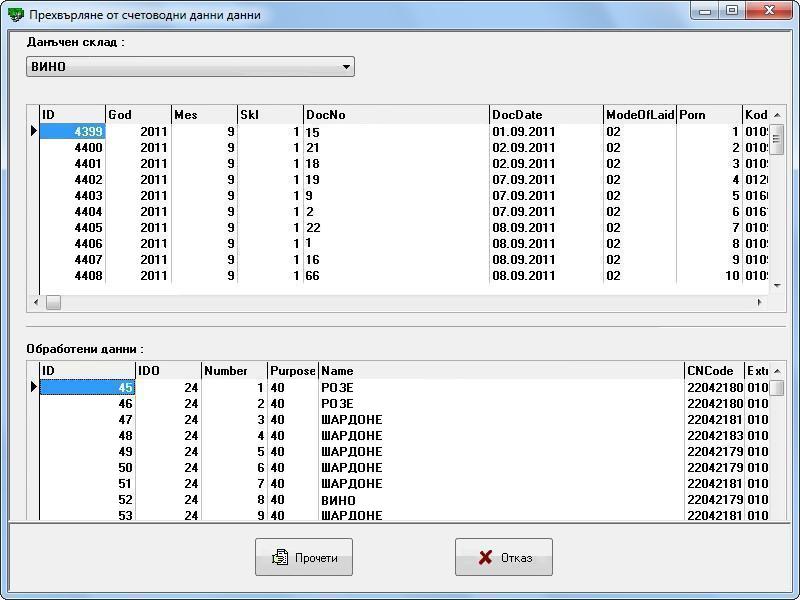Click CNCode 22042180 in row ID 46

click(x=714, y=404)
